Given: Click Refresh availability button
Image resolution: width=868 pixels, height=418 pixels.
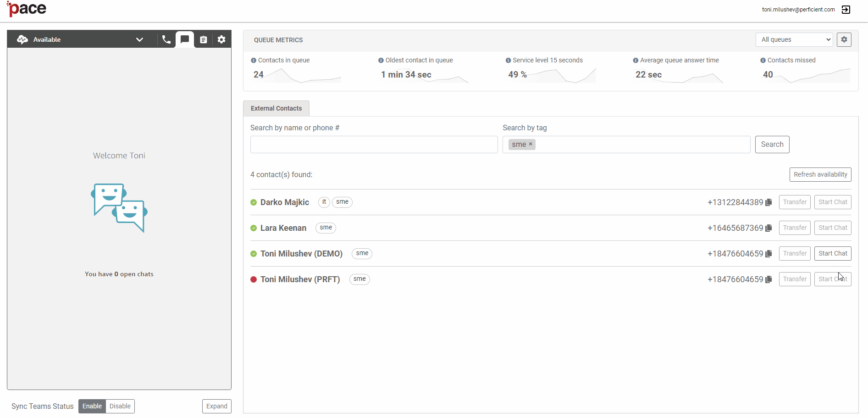Looking at the screenshot, I should point(820,174).
